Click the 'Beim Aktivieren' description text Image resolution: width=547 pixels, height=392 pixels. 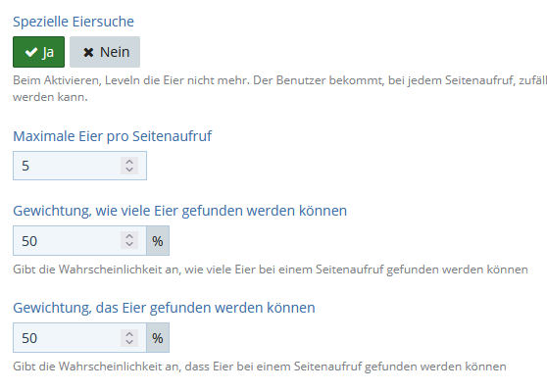pyautogui.click(x=279, y=88)
